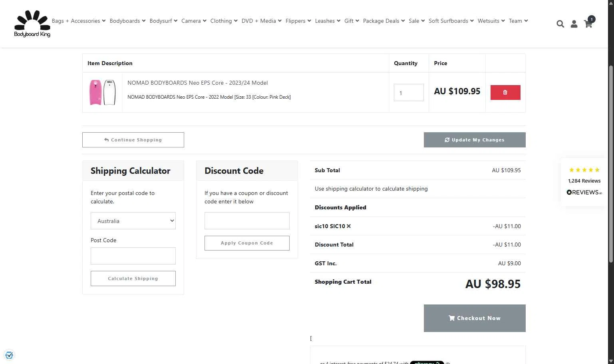Click Use shipping calculator to calculate shipping text

pos(371,189)
